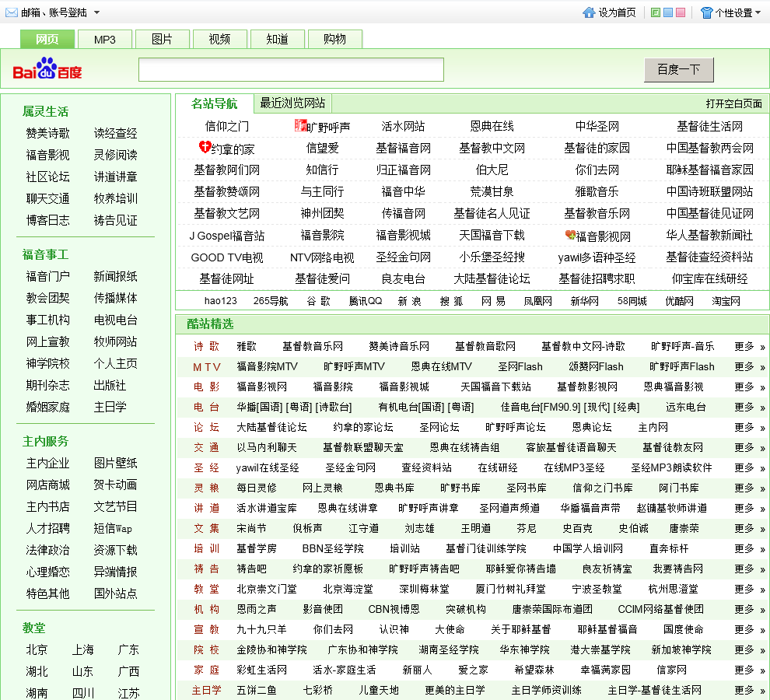This screenshot has width=770, height=700.
Task: Open the 视频 search tab
Action: point(219,40)
